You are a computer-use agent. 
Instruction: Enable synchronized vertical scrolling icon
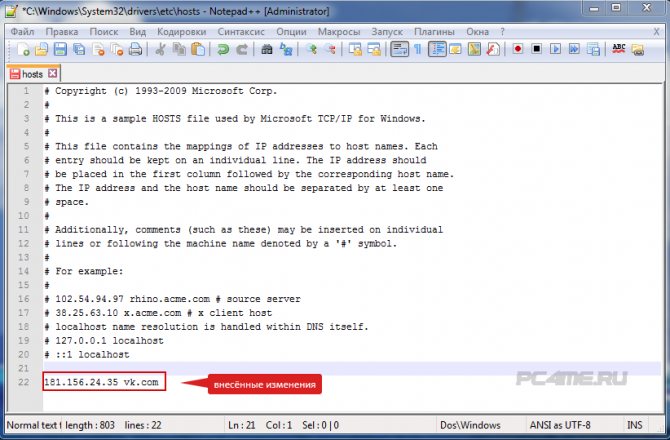point(355,50)
